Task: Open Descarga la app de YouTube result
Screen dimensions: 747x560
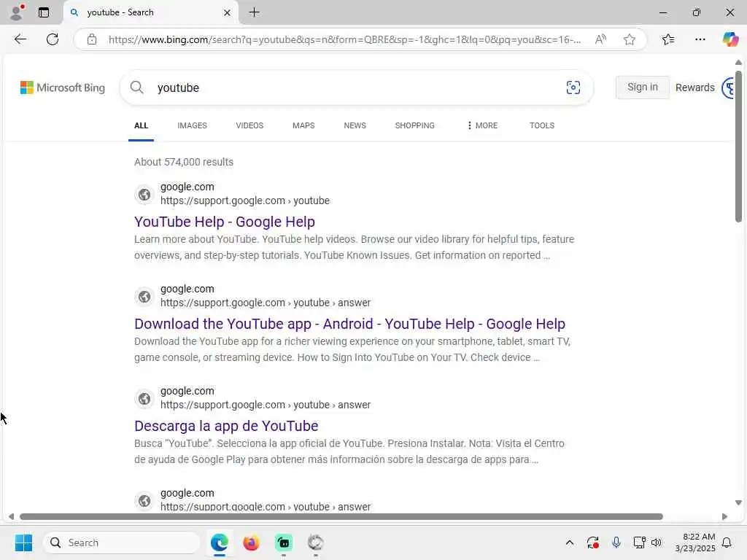Action: (x=226, y=426)
